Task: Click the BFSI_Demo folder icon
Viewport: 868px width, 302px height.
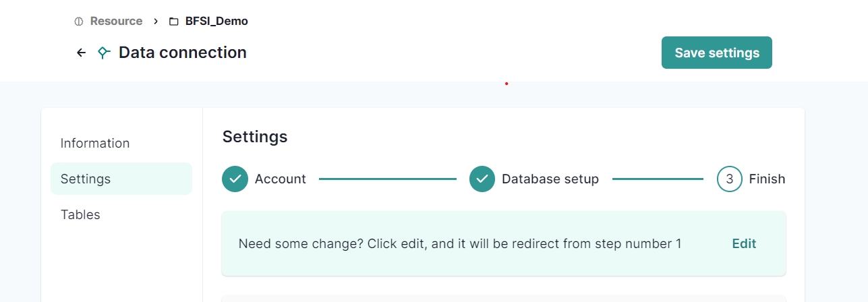Action: (x=173, y=22)
